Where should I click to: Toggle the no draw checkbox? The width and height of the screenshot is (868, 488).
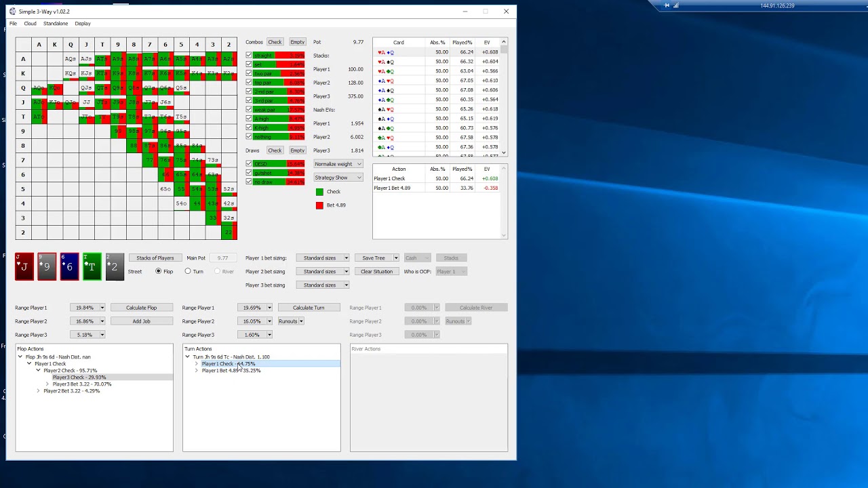click(x=249, y=182)
